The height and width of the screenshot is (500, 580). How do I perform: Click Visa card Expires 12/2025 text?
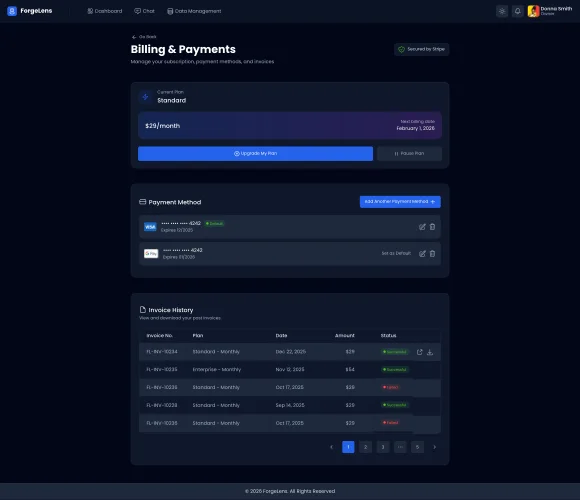coord(177,230)
